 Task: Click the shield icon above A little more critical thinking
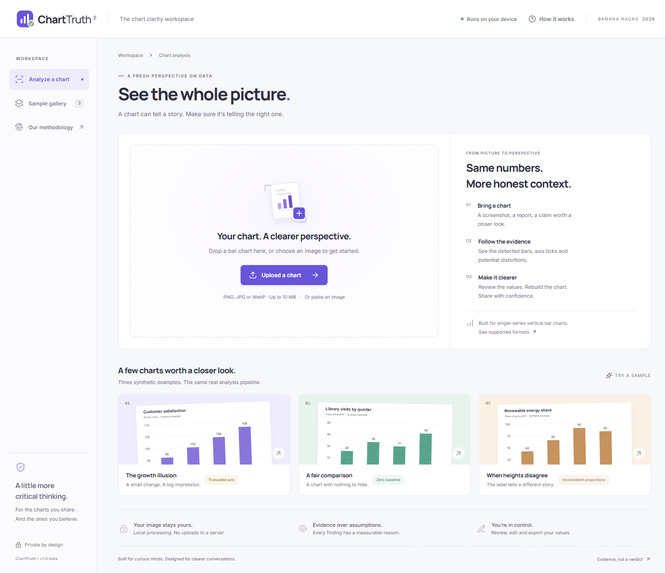(x=20, y=467)
